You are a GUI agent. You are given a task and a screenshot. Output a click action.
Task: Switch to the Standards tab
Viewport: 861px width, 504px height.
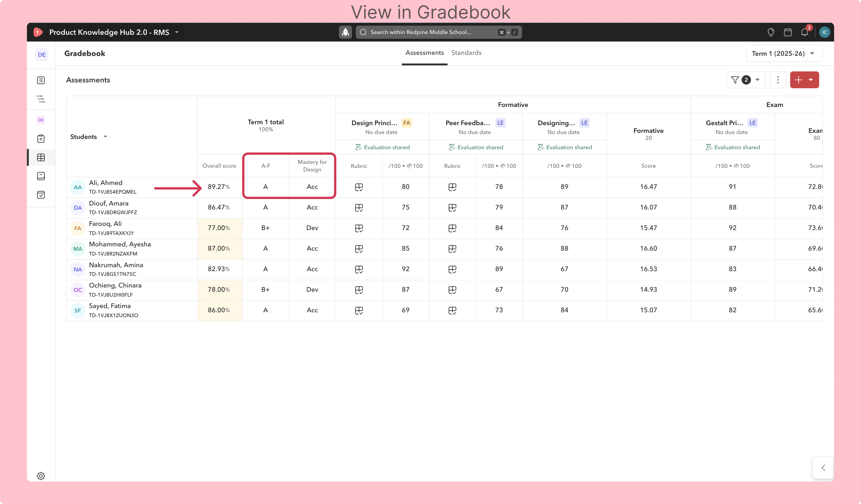pos(466,53)
